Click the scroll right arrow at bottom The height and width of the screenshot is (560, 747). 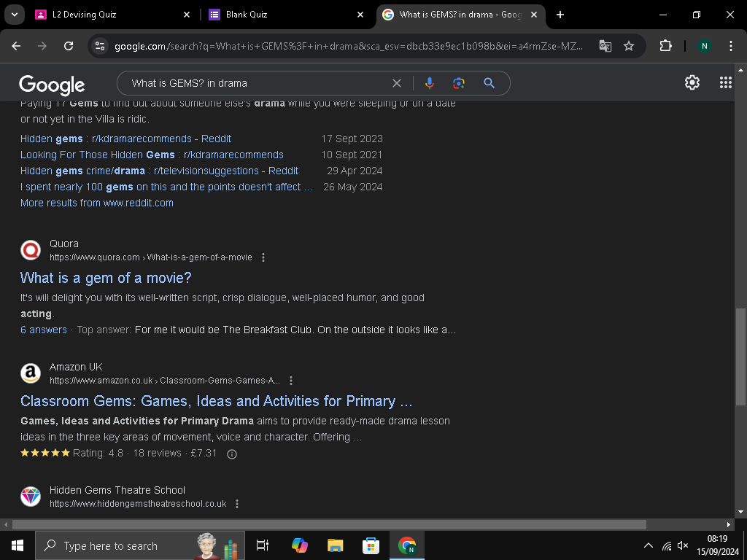coord(729,524)
